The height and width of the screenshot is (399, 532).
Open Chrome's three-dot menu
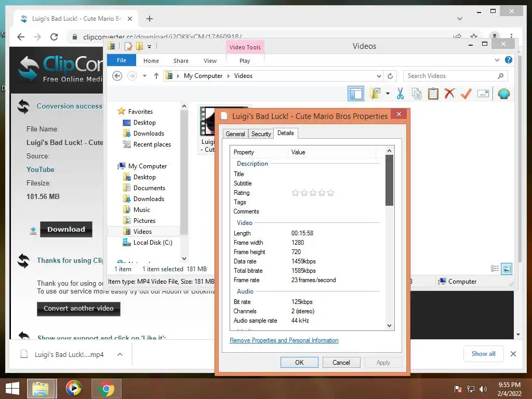[x=511, y=36]
